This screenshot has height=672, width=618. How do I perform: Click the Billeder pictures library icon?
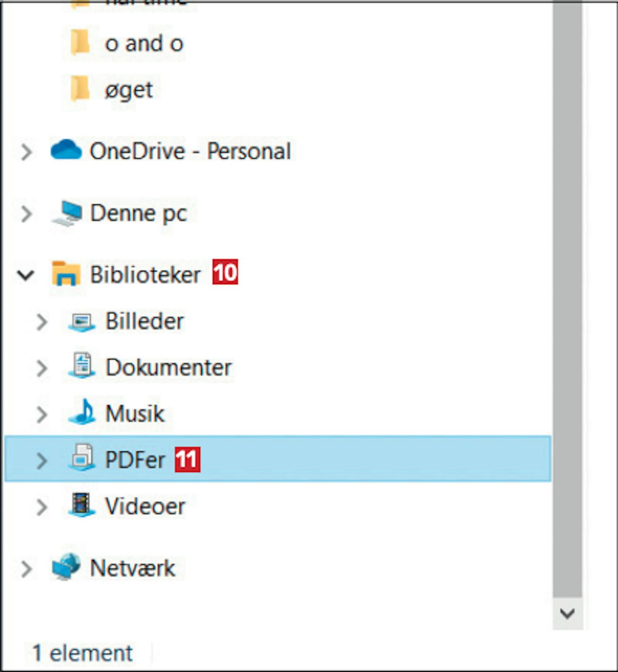point(82,322)
